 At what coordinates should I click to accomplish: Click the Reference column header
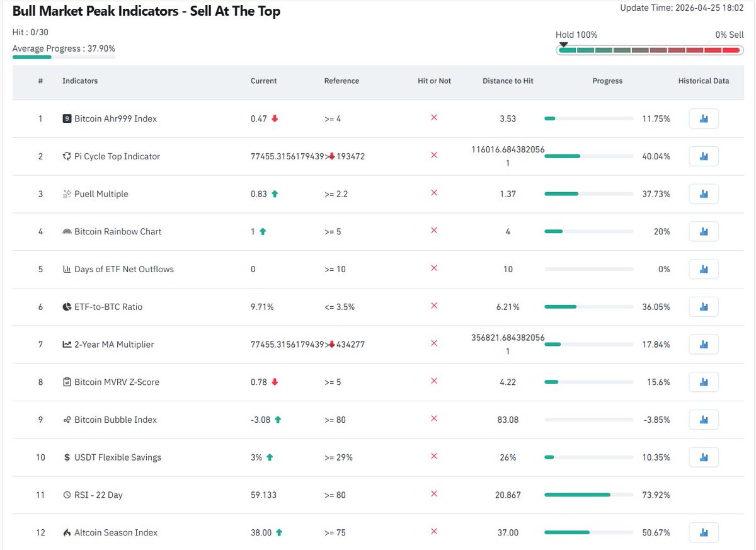pos(341,81)
